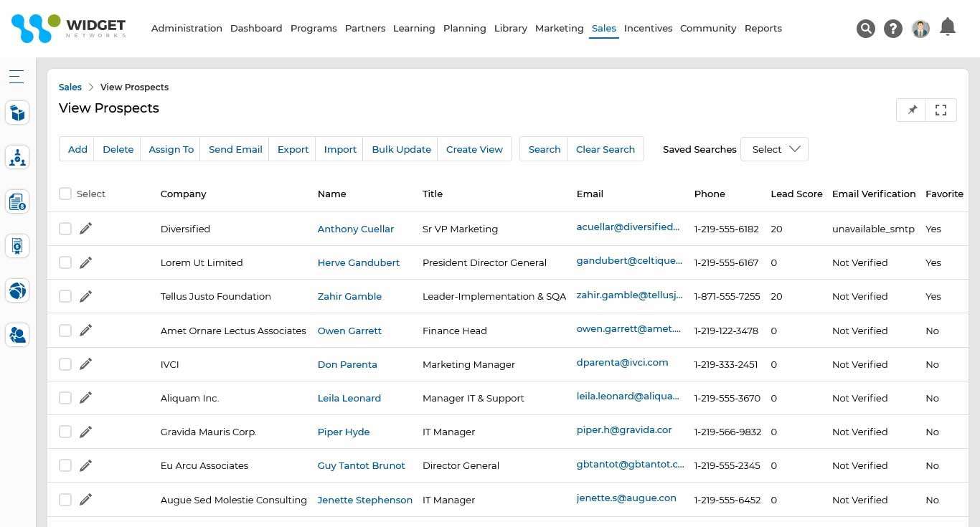Open the Saved Searches Select dropdown
The width and height of the screenshot is (980, 527).
point(775,149)
